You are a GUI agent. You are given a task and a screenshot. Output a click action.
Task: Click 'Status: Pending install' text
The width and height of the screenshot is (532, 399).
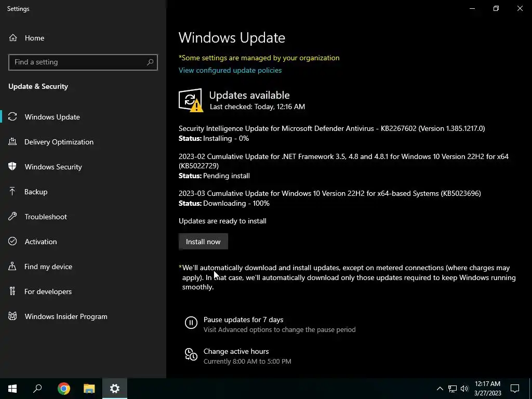(x=214, y=176)
